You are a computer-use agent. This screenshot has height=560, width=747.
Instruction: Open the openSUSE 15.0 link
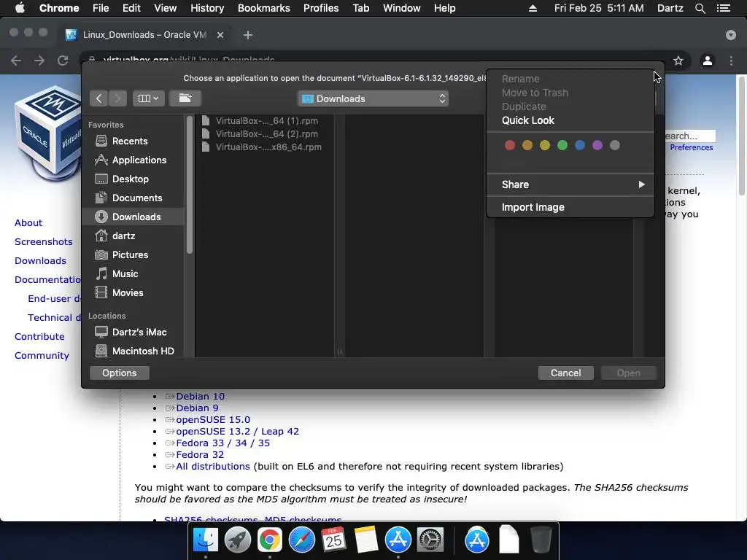click(x=213, y=419)
